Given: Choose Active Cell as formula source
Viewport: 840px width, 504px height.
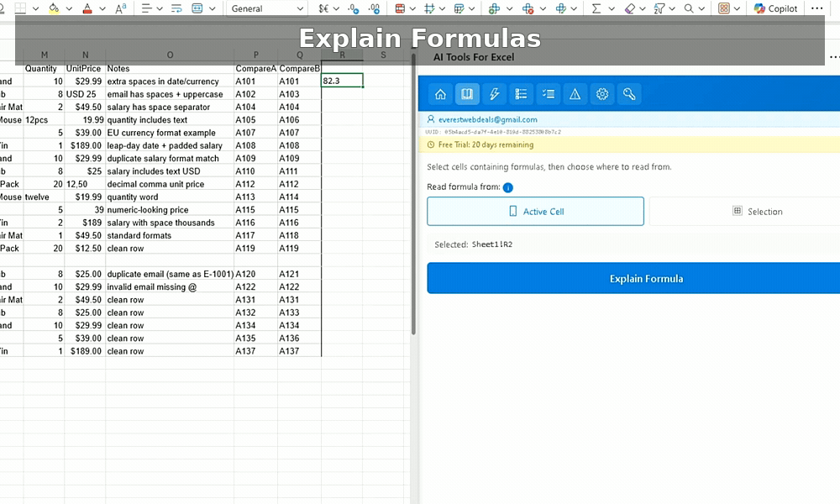Looking at the screenshot, I should pos(535,212).
